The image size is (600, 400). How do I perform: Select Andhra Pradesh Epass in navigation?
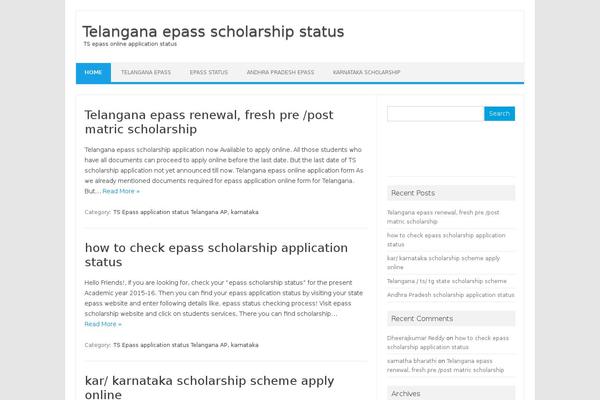280,73
